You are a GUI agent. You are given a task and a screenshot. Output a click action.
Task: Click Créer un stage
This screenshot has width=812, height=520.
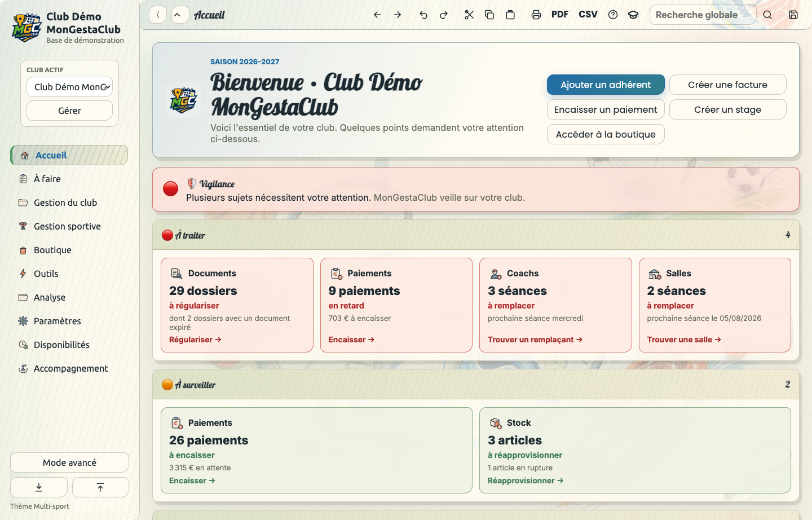(727, 109)
